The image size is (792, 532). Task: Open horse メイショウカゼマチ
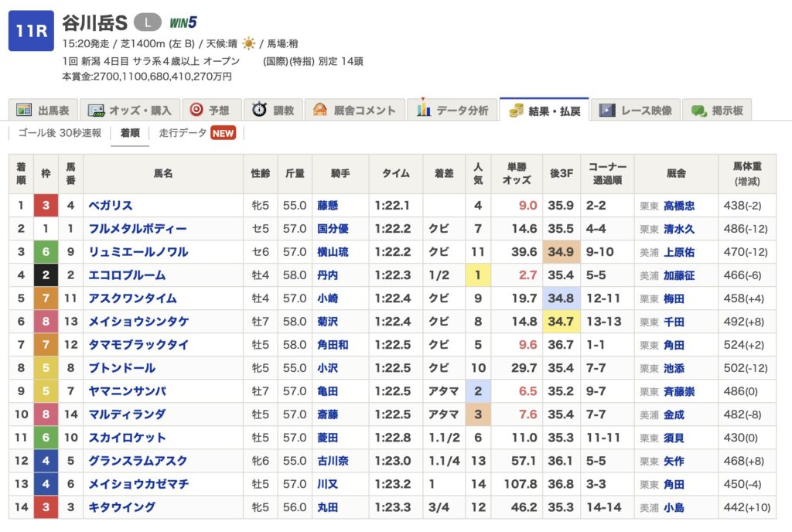(139, 484)
